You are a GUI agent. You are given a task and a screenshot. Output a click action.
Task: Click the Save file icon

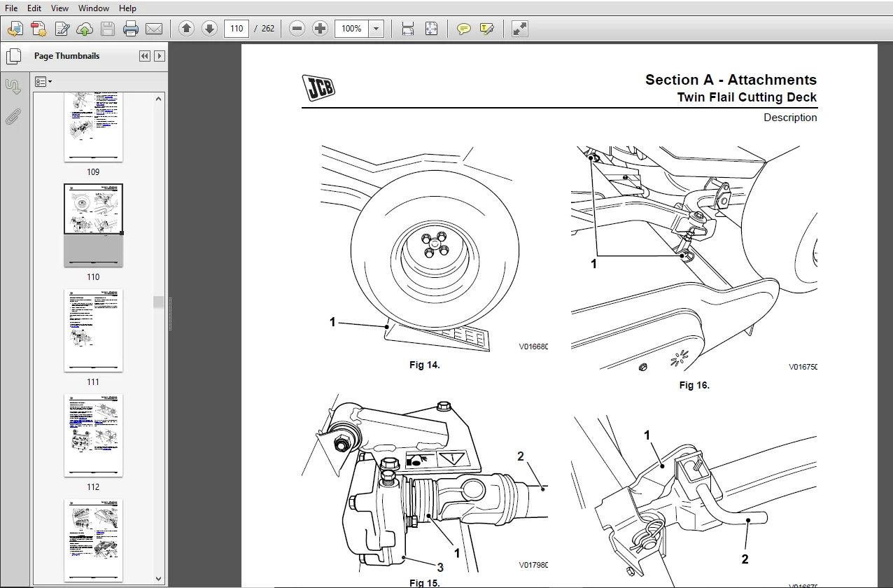[x=108, y=29]
